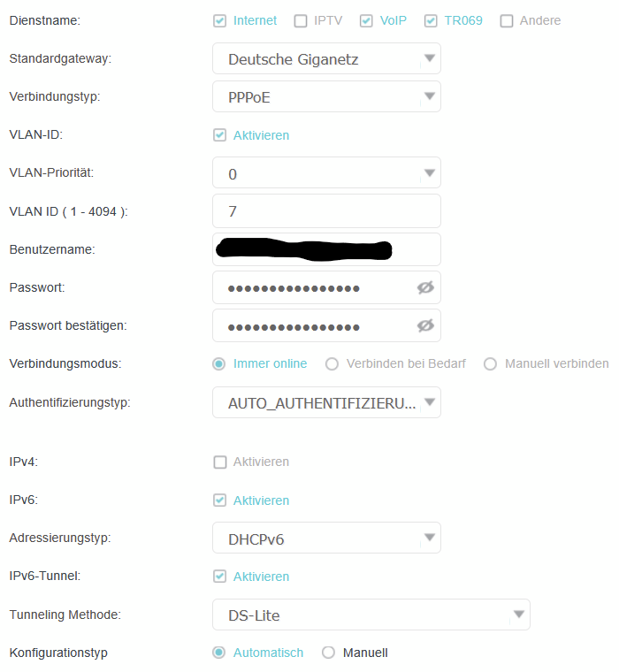This screenshot has width=619, height=672.
Task: Open the Standardgateway dropdown
Action: point(326,58)
